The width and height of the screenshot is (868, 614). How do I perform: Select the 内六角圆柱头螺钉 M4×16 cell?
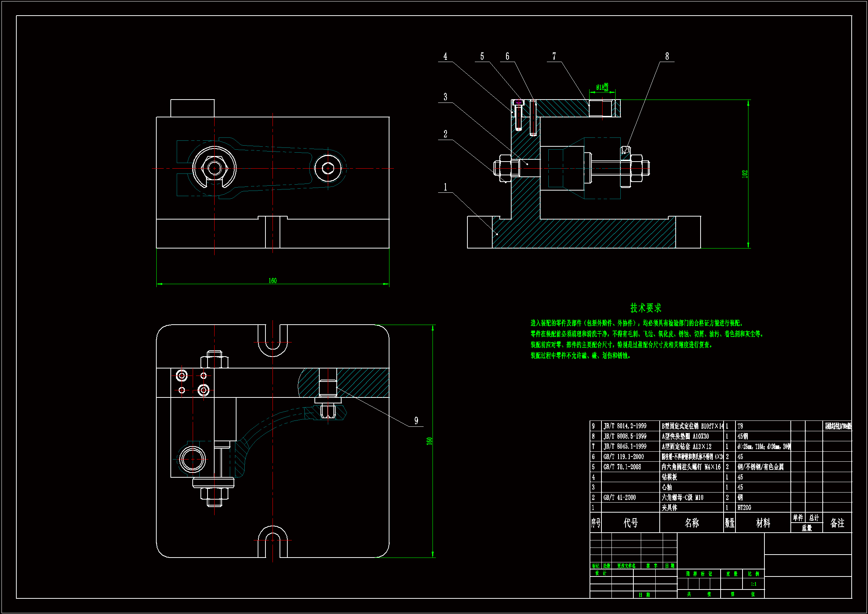coord(691,467)
